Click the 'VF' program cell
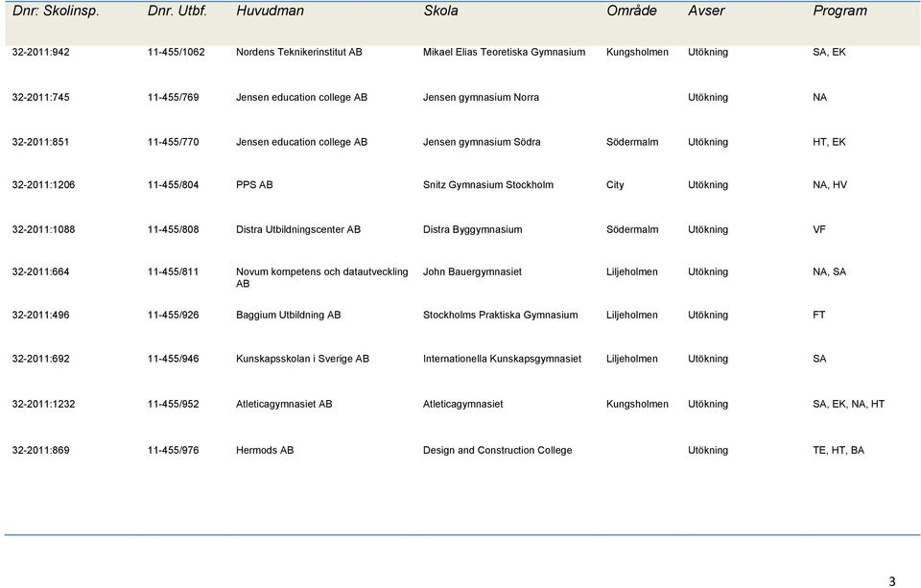This screenshot has width=921, height=588. [819, 229]
